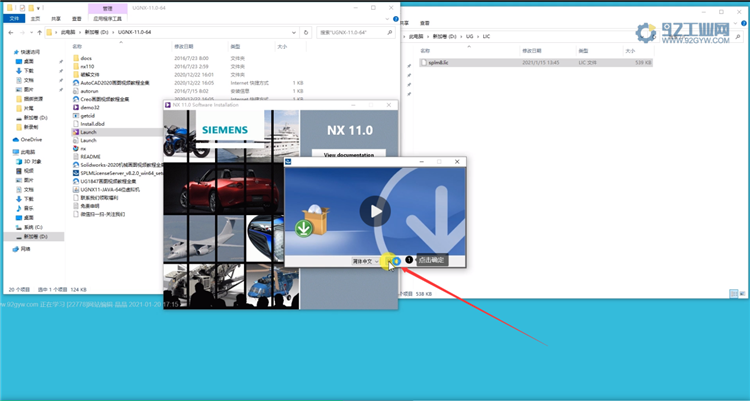Sort by 名称 column in UGNX-11.0-64 window
The width and height of the screenshot is (750, 401).
coord(77,46)
